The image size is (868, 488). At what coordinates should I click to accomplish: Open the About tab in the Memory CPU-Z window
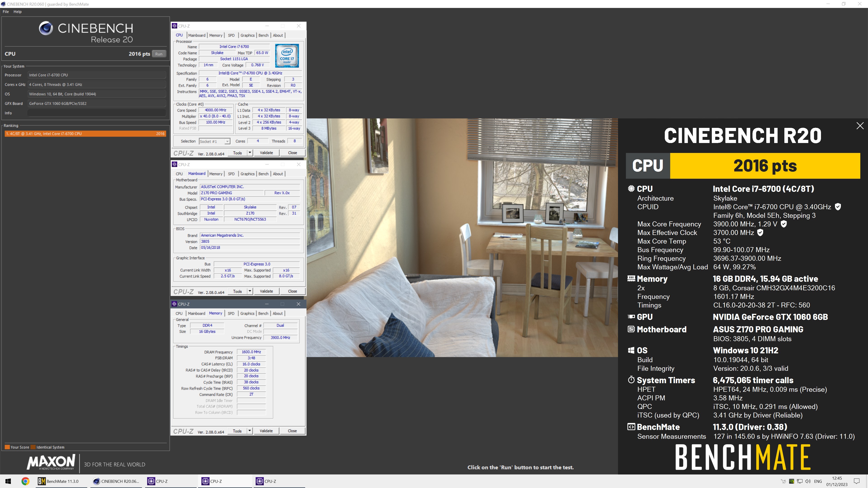(278, 313)
